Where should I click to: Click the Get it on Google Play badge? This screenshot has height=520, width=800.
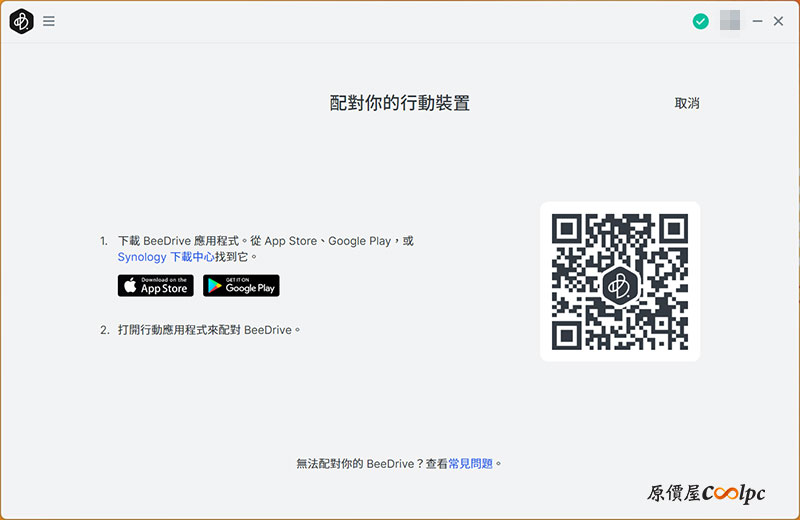[241, 285]
